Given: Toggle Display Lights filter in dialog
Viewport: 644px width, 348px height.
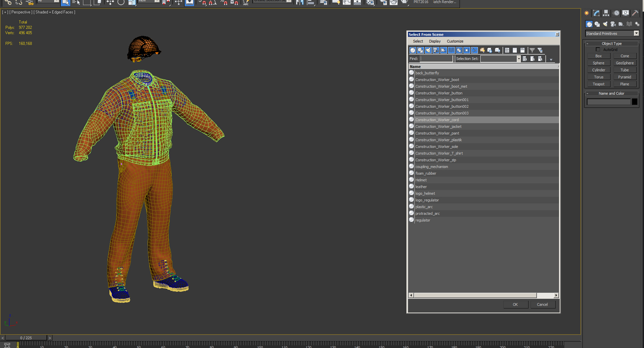Looking at the screenshot, I should coord(428,50).
